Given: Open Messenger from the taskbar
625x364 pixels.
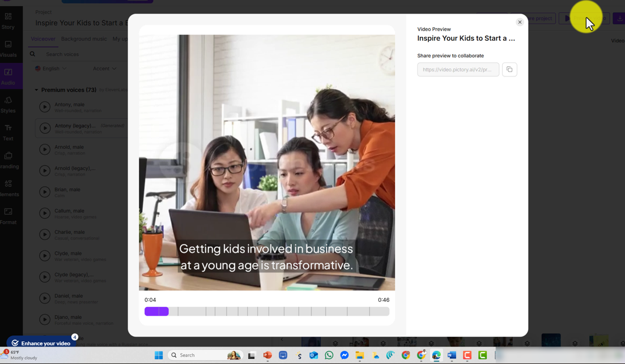Looking at the screenshot, I should [345, 356].
